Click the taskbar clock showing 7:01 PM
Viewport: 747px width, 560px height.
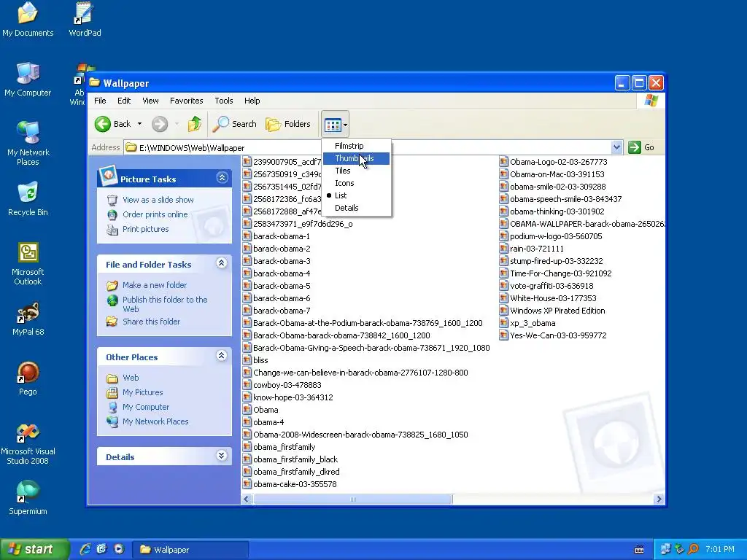click(719, 549)
